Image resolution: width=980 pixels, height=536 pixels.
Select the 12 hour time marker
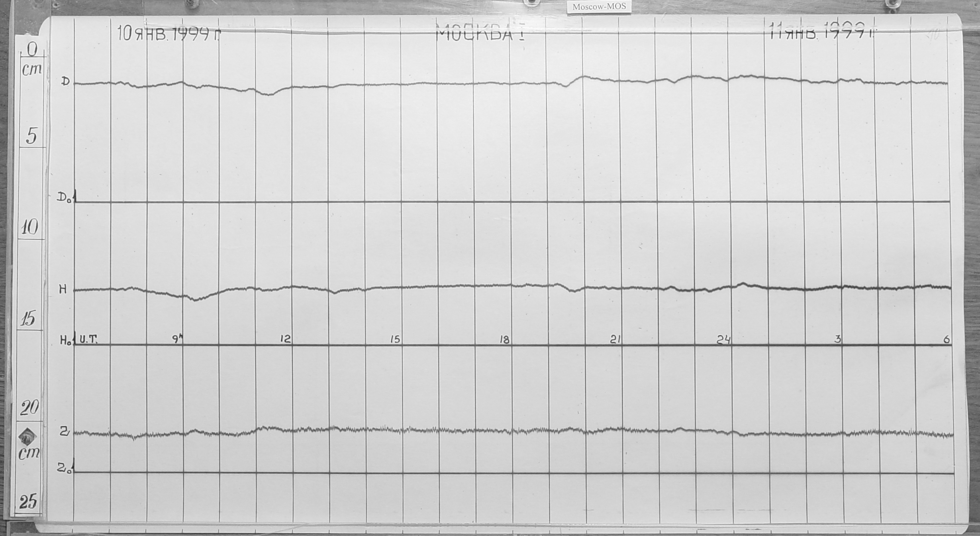pyautogui.click(x=285, y=339)
